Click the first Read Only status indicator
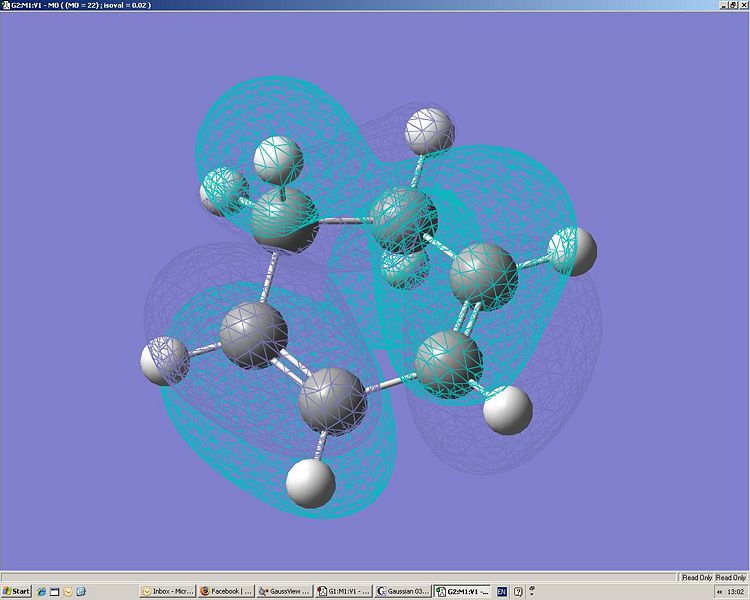 click(697, 578)
